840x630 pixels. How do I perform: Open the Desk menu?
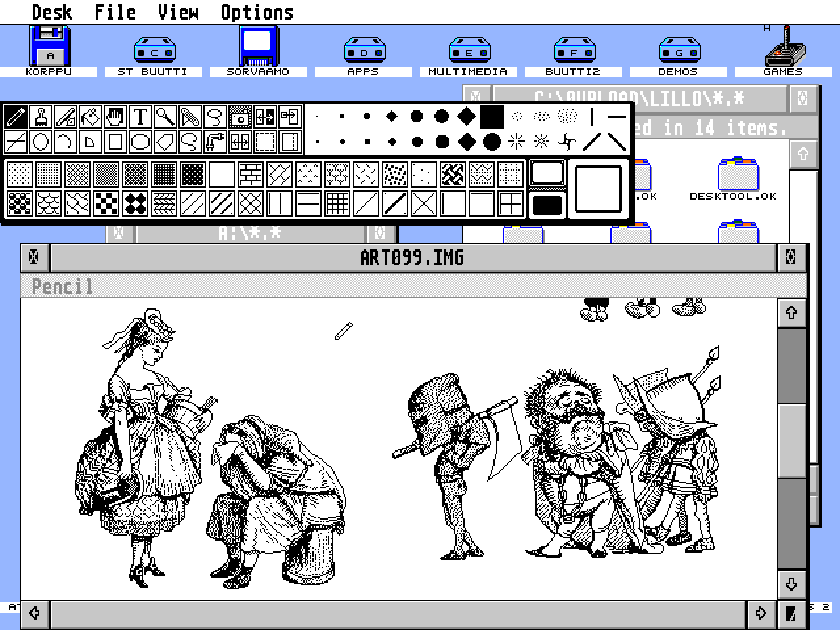[x=52, y=10]
